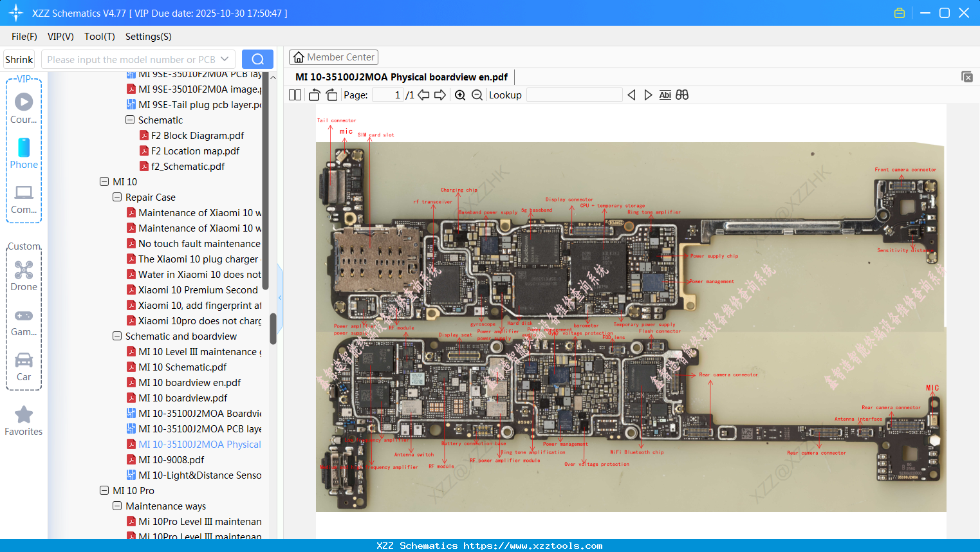This screenshot has width=980, height=552.
Task: Collapse the sidebar using Shrink
Action: 19,59
